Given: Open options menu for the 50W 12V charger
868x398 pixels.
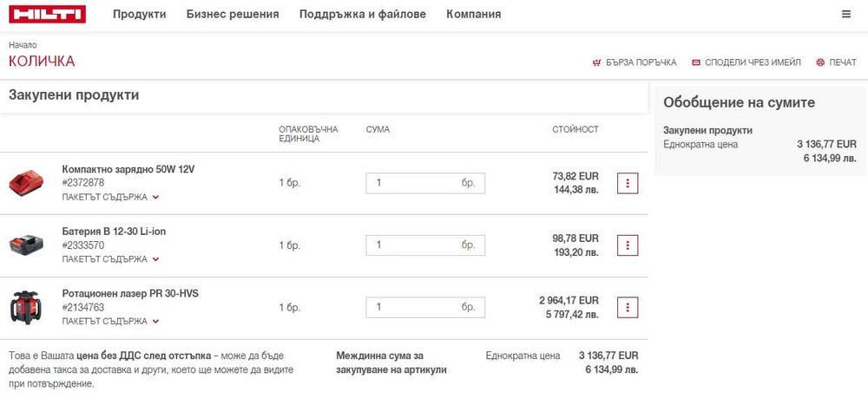Looking at the screenshot, I should click(628, 183).
